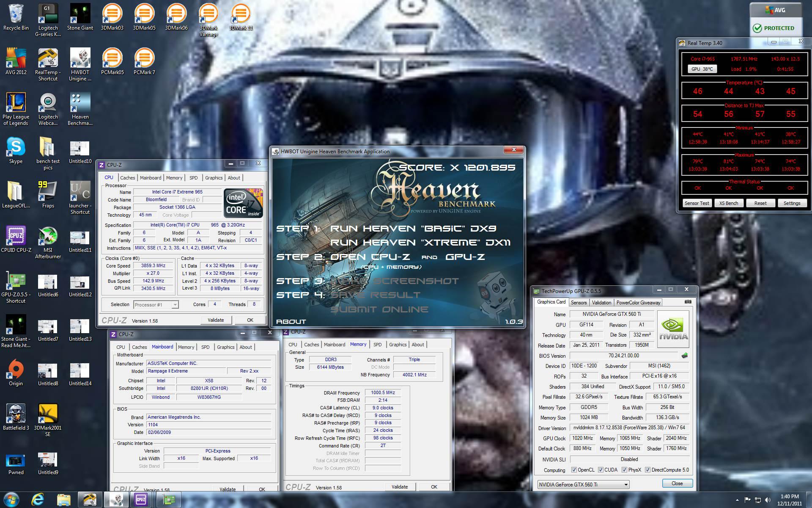This screenshot has height=508, width=812.
Task: Open CPUID CPU-Z desktop shortcut
Action: click(x=16, y=240)
